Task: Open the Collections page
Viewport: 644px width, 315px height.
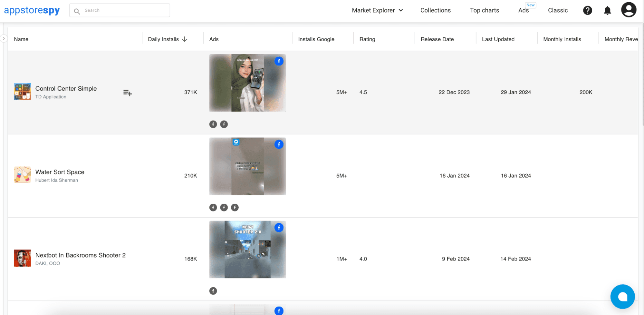Action: point(435,10)
